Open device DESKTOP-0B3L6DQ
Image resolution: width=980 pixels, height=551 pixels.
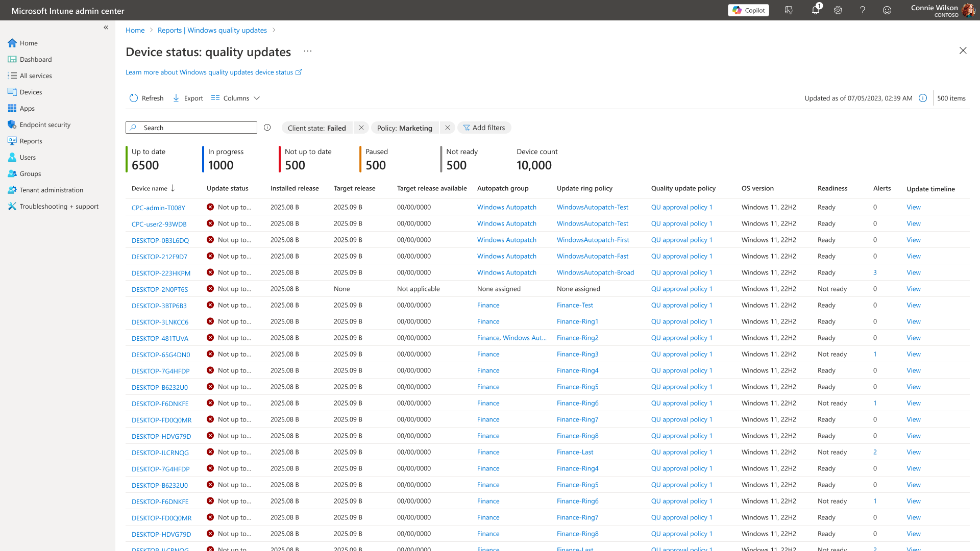[160, 240]
